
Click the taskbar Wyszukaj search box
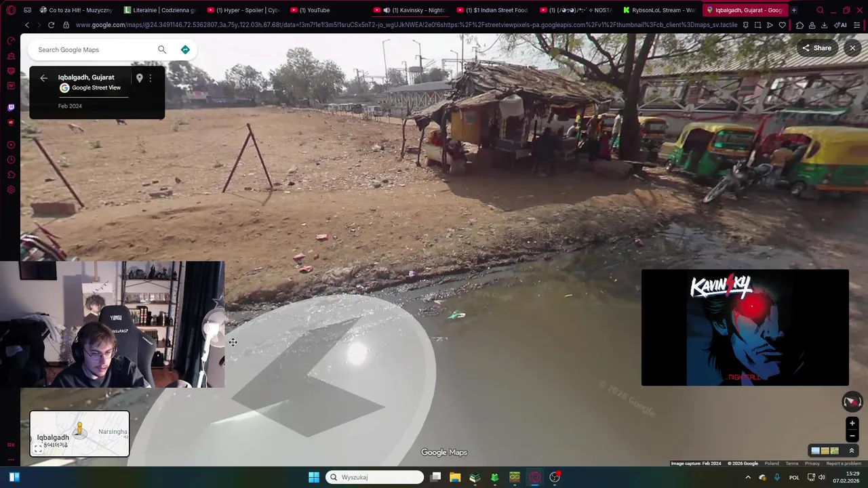[x=374, y=477]
